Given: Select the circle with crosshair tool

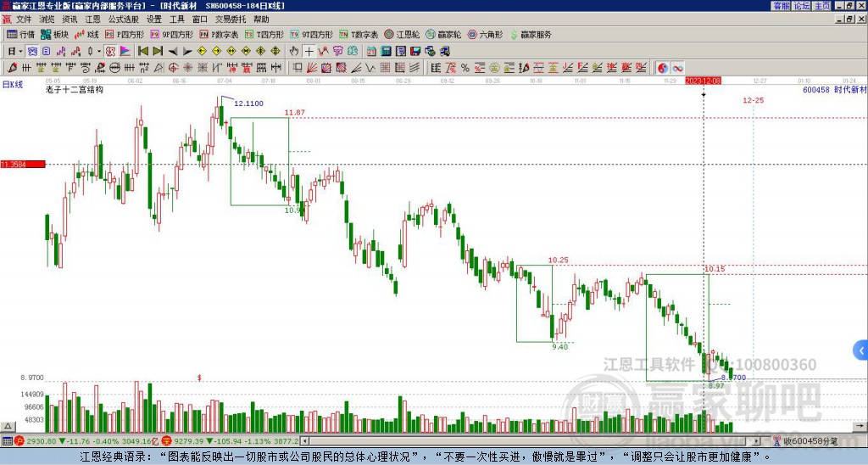Looking at the screenshot, I should (173, 68).
